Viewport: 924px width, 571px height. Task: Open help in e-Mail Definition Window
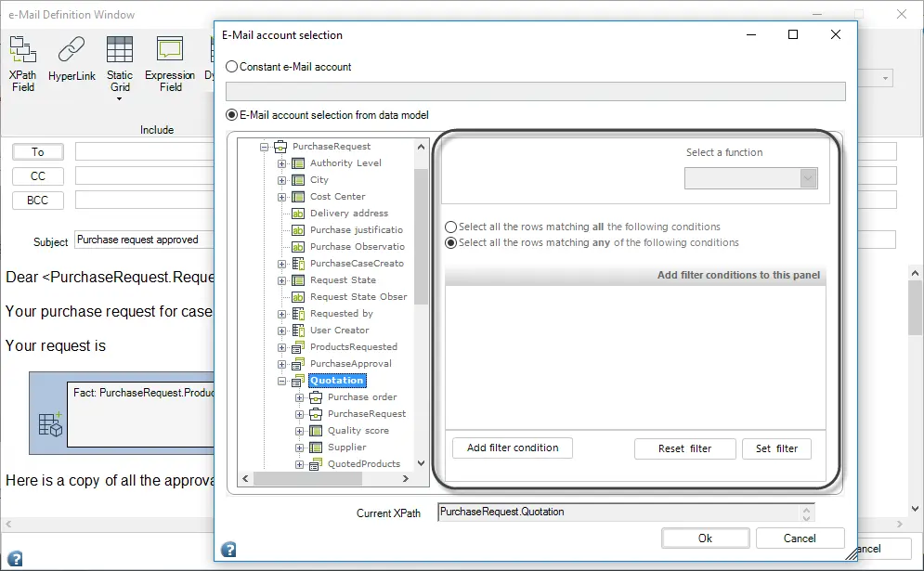(15, 558)
